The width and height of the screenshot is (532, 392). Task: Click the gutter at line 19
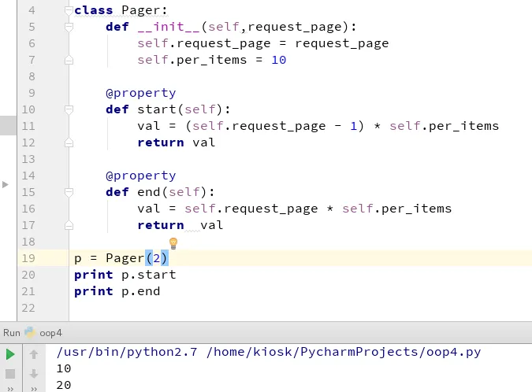(x=28, y=258)
